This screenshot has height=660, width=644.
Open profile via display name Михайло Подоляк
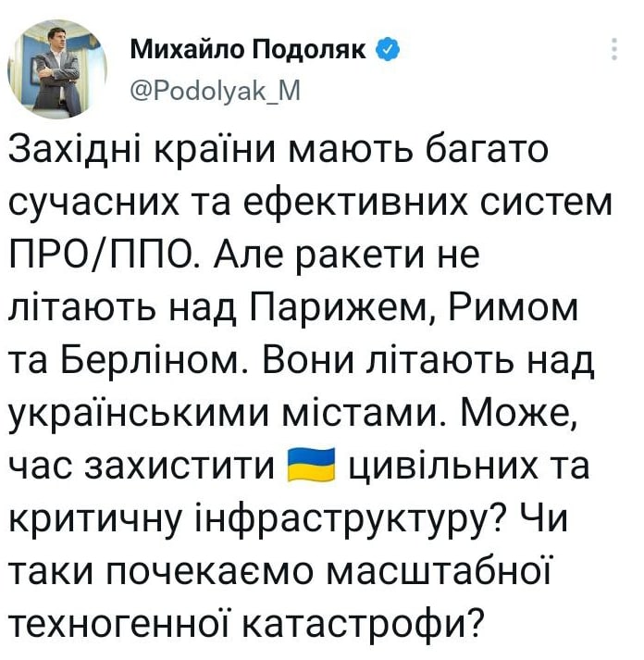tap(248, 50)
